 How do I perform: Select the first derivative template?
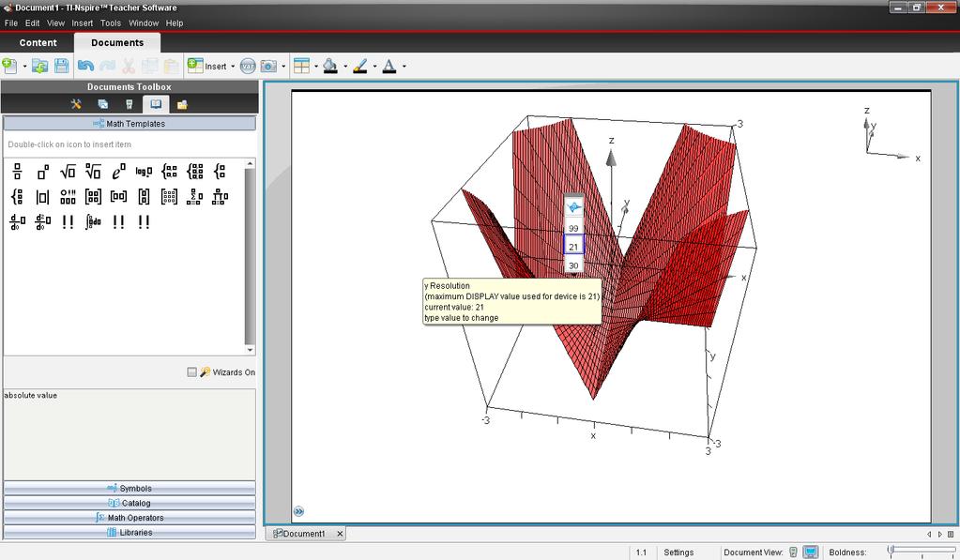pyautogui.click(x=17, y=221)
